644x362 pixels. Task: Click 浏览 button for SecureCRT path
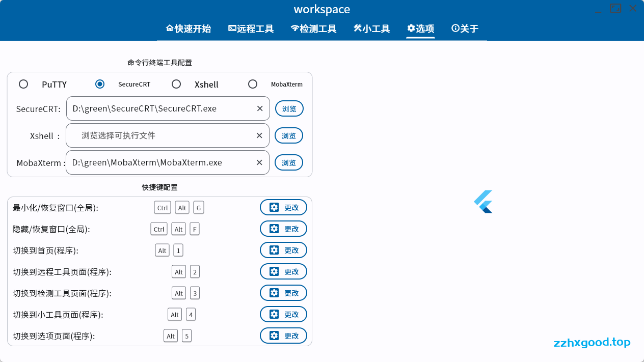pos(289,109)
